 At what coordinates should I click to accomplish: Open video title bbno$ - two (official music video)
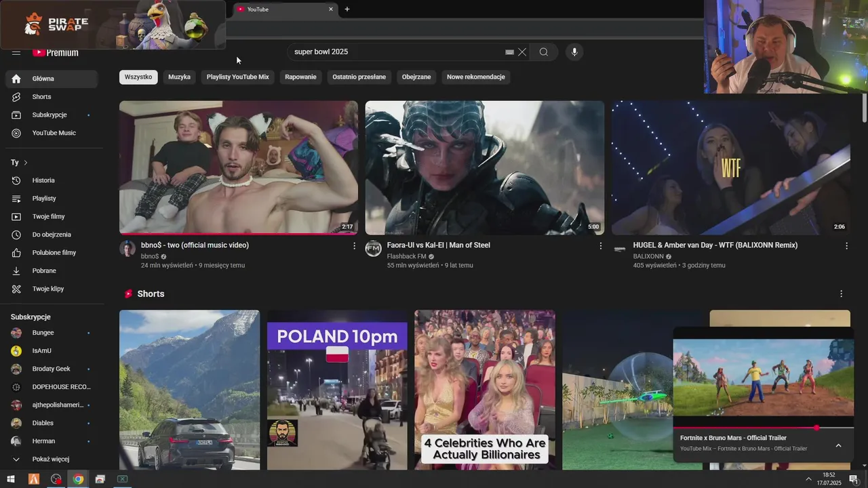(195, 245)
